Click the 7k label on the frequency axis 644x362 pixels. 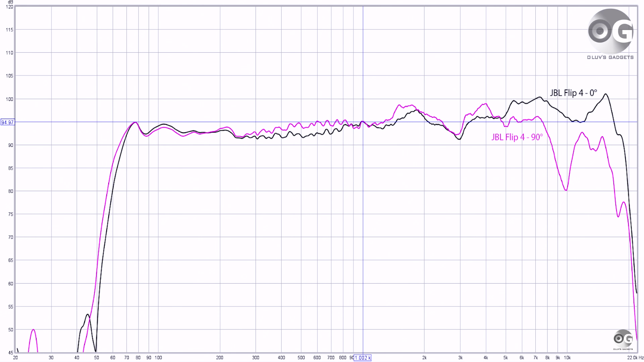pyautogui.click(x=536, y=358)
